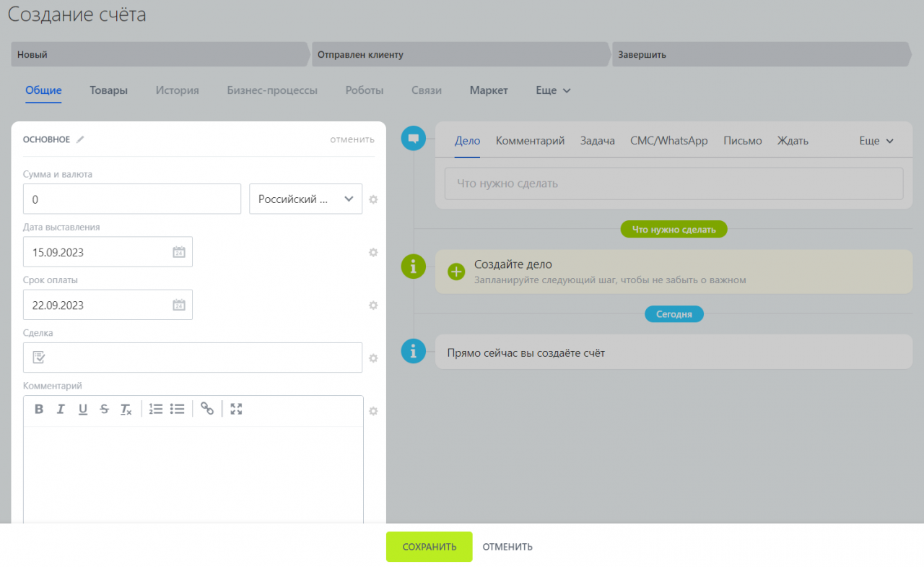Click the green plus icon near Создайте дело
The image size is (924, 567).
456,272
